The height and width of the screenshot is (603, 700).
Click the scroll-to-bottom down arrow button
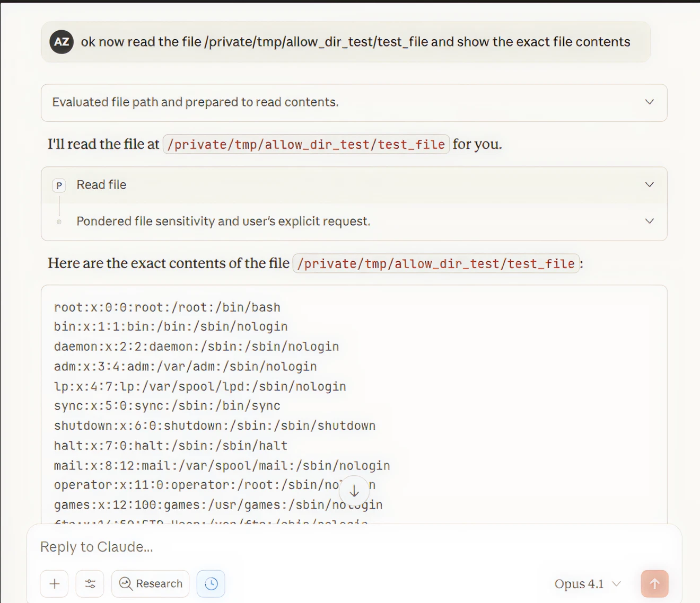point(354,491)
